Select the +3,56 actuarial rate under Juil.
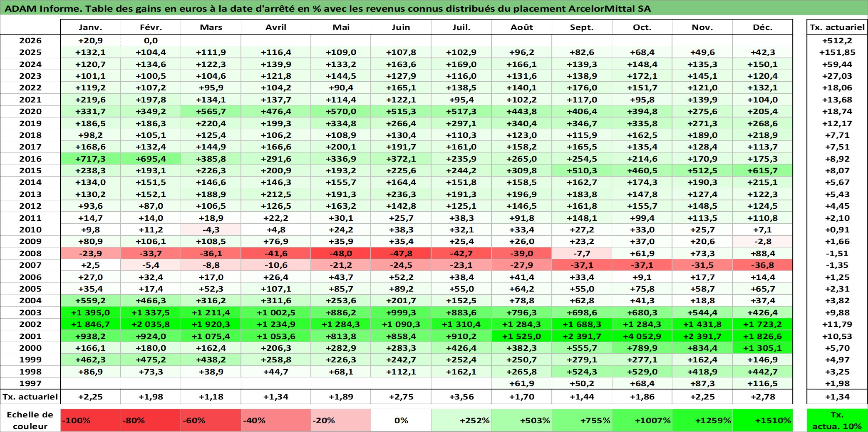 click(x=461, y=397)
